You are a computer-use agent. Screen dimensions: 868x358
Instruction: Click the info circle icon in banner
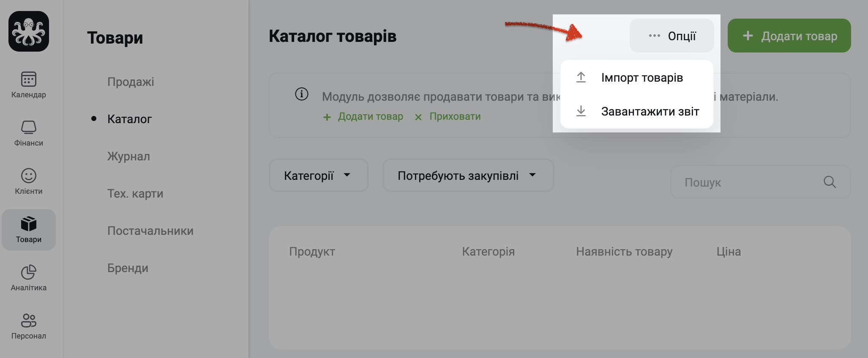(x=302, y=94)
